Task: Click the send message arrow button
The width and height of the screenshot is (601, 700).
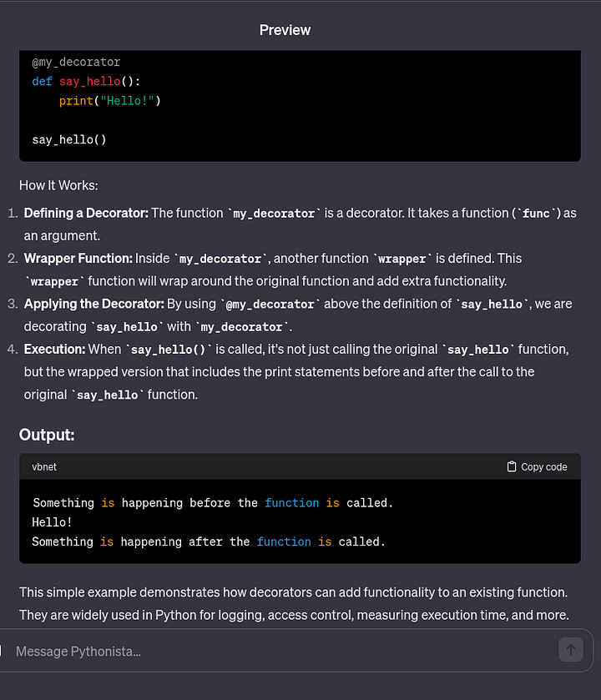Action: pyautogui.click(x=571, y=650)
